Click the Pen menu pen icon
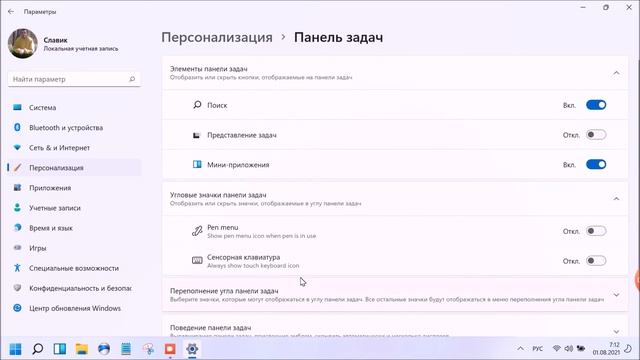 click(x=197, y=231)
